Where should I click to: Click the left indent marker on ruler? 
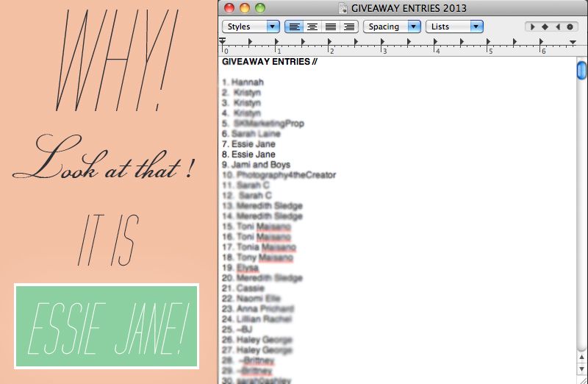click(223, 42)
